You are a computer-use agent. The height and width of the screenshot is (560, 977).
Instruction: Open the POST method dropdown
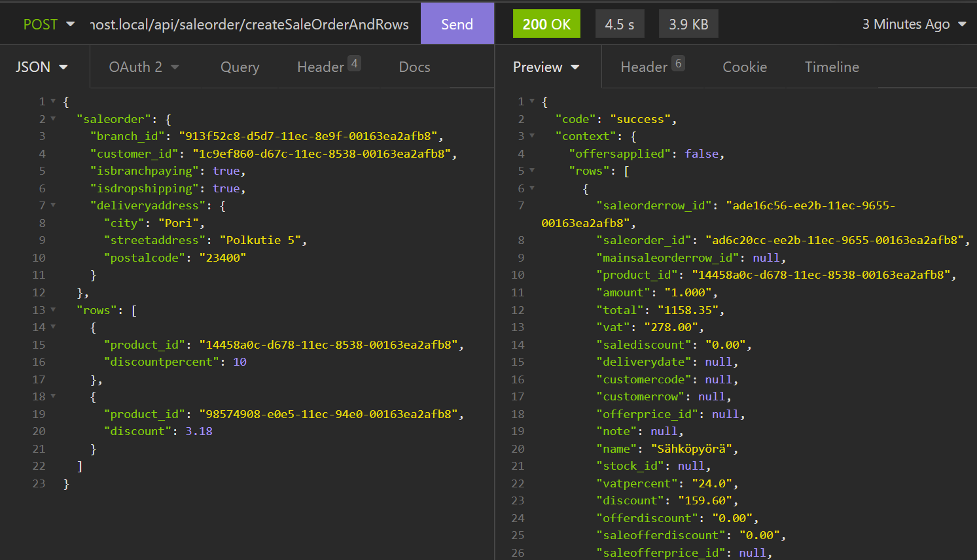[x=48, y=24]
